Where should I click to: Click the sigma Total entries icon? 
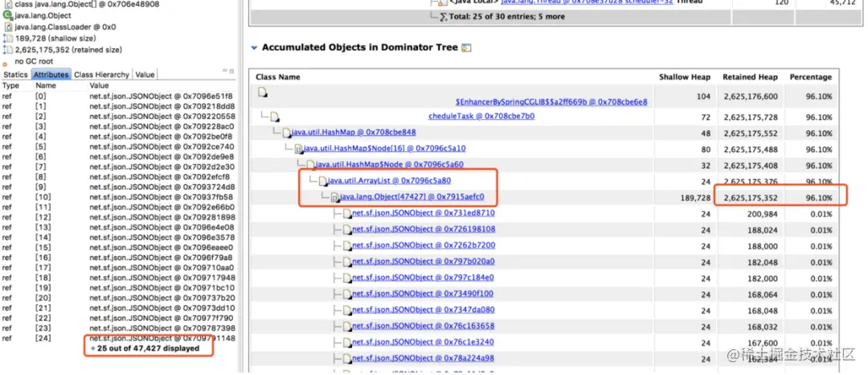tap(444, 17)
